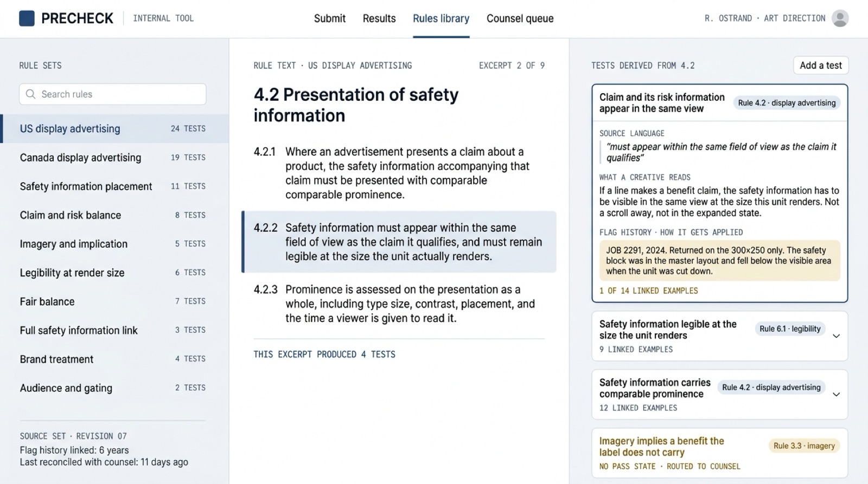Click the Precheck logo square
The image size is (868, 484).
click(x=27, y=18)
